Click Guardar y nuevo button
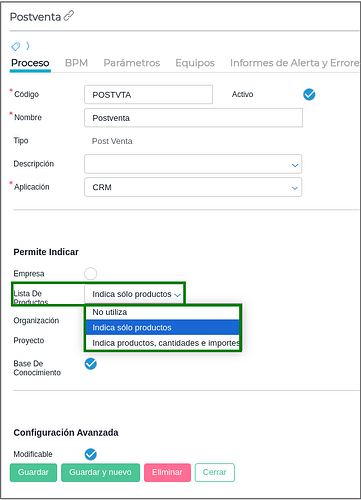Screen dimensions: 361x500 click(x=100, y=472)
